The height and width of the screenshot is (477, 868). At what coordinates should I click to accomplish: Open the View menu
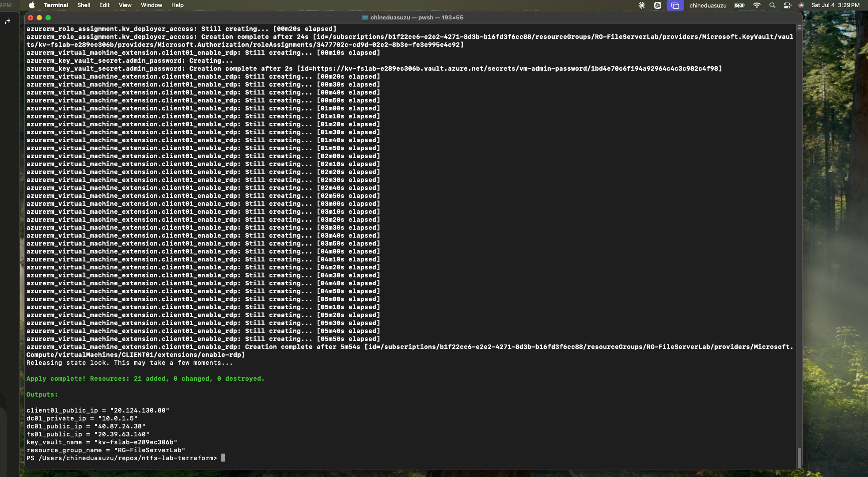(x=125, y=5)
